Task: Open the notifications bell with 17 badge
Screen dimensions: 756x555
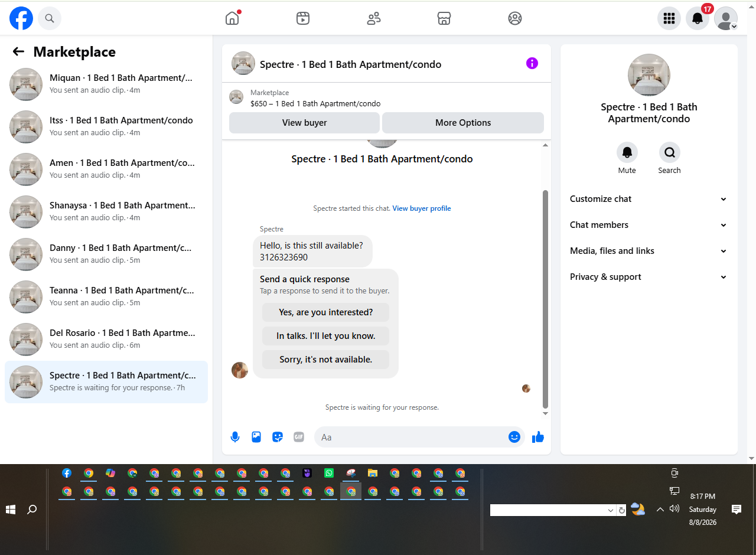Action: [698, 18]
